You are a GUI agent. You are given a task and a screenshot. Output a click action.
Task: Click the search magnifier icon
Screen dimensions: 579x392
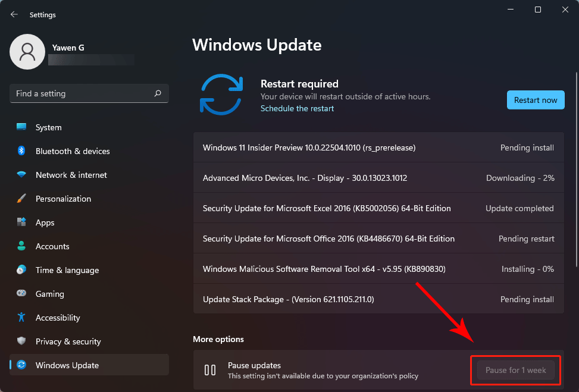(x=158, y=93)
